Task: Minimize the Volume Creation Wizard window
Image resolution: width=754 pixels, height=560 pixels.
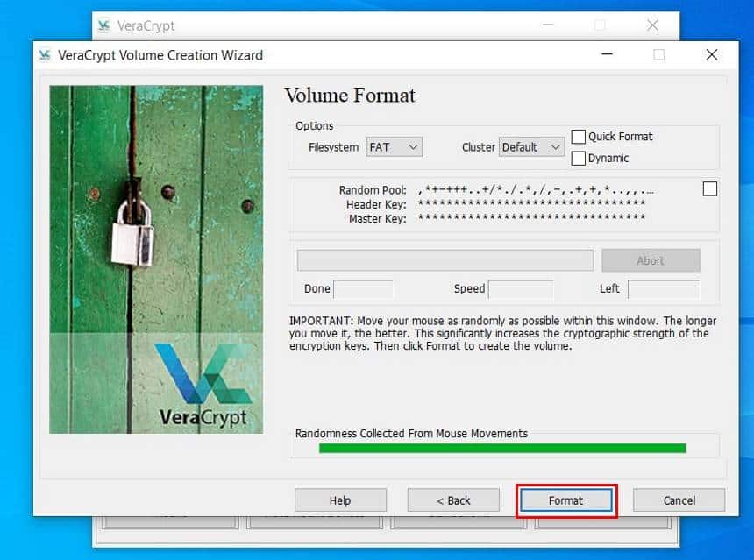Action: click(608, 55)
